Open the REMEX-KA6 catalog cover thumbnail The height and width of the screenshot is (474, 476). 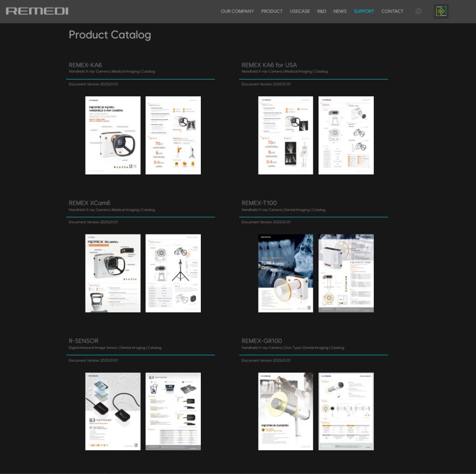(113, 135)
